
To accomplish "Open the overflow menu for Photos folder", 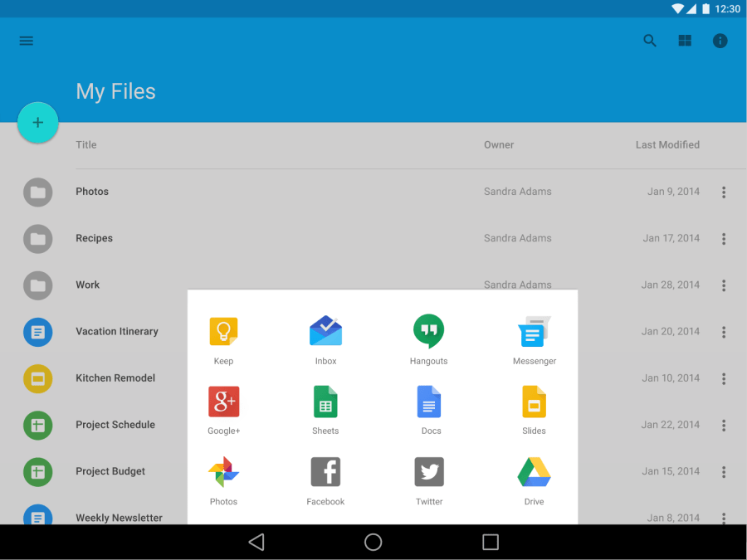I will point(724,192).
